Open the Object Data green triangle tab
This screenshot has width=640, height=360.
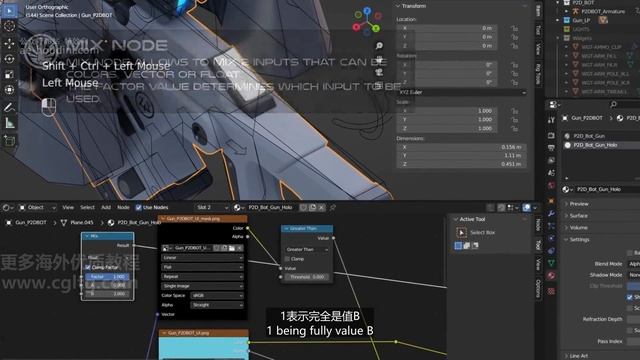tap(551, 263)
